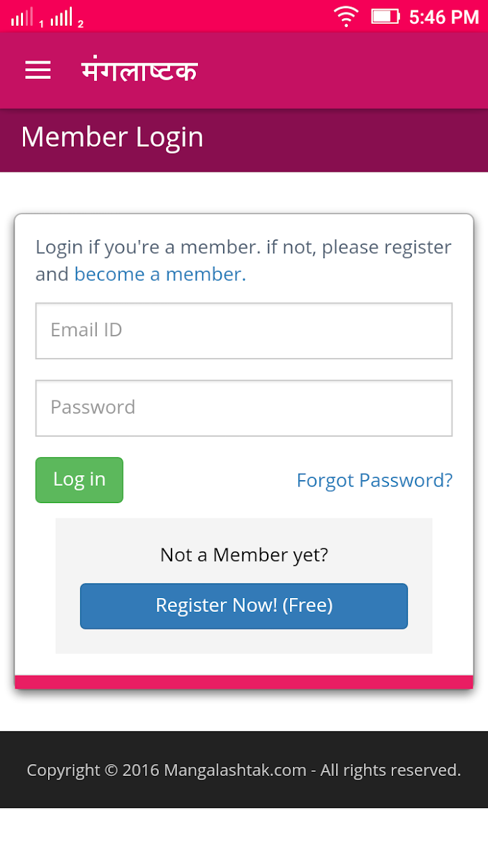Click Register Now! (Free) button
488x868 pixels.
pos(244,606)
